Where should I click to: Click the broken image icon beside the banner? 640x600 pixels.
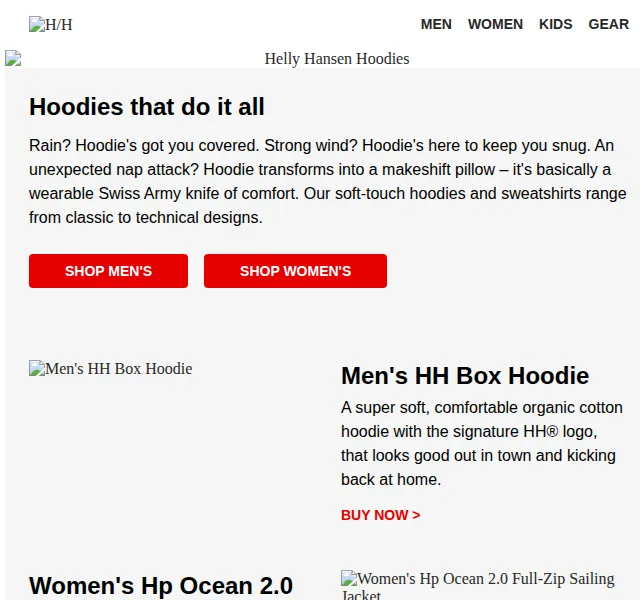(13, 58)
